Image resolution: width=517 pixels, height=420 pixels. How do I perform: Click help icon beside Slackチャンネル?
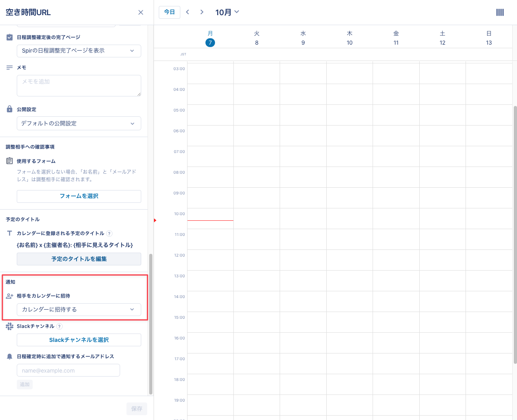tap(59, 326)
